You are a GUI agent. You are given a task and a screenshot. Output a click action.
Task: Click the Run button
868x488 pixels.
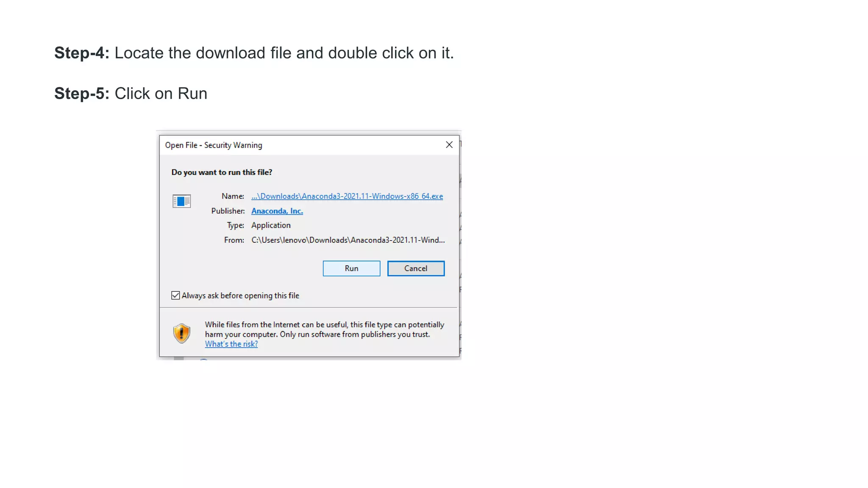point(351,269)
